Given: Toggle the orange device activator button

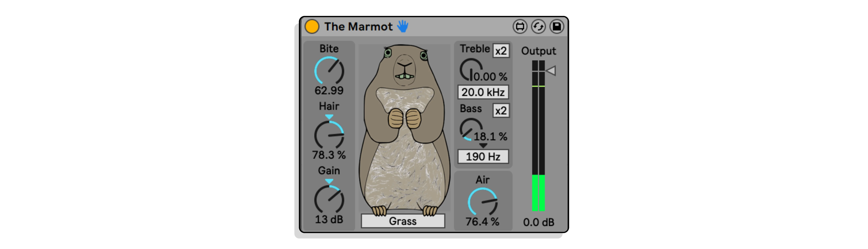Looking at the screenshot, I should (x=312, y=27).
